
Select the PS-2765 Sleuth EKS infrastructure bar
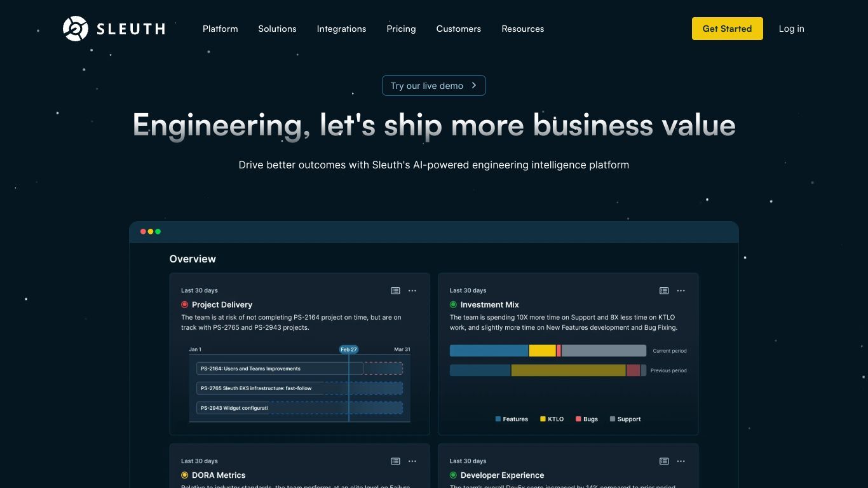(299, 388)
